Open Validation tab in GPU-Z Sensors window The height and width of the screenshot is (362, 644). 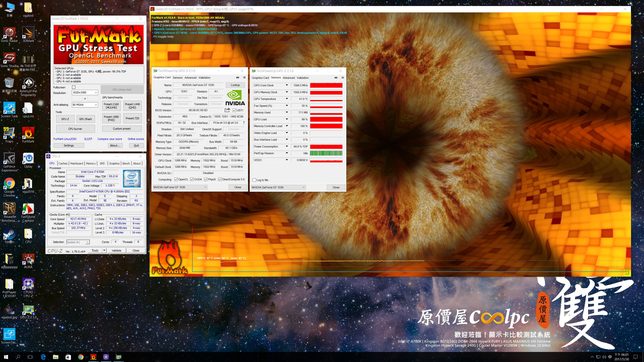pos(303,78)
